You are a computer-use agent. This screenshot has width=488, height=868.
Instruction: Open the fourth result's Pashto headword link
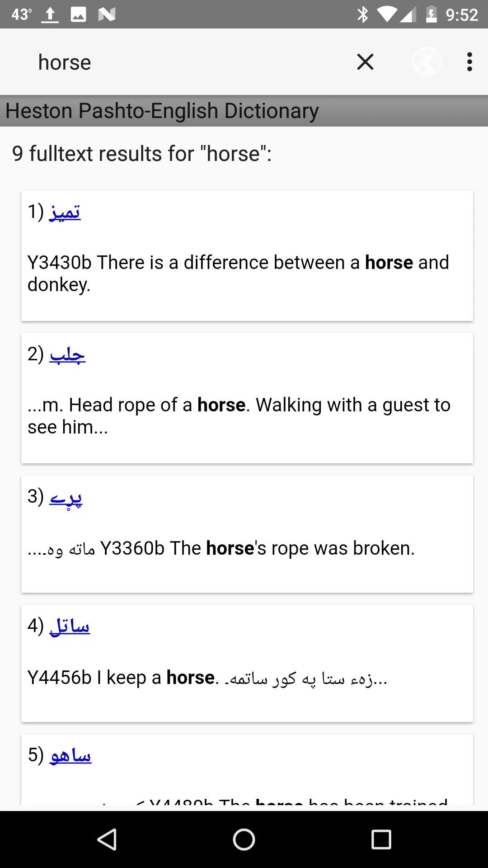pyautogui.click(x=70, y=626)
